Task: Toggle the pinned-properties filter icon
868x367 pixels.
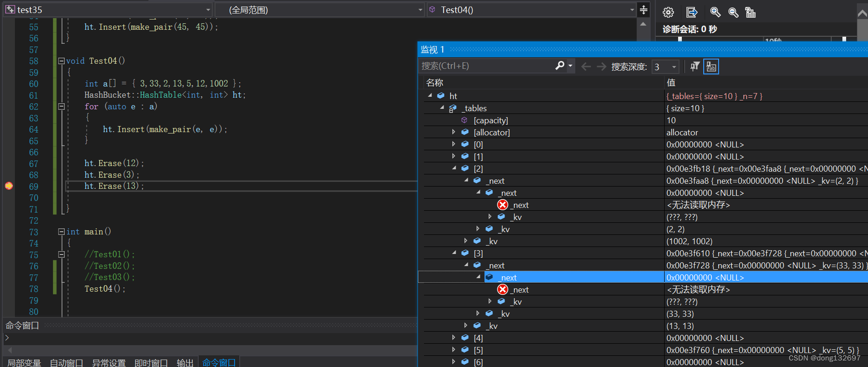Action: [x=695, y=67]
